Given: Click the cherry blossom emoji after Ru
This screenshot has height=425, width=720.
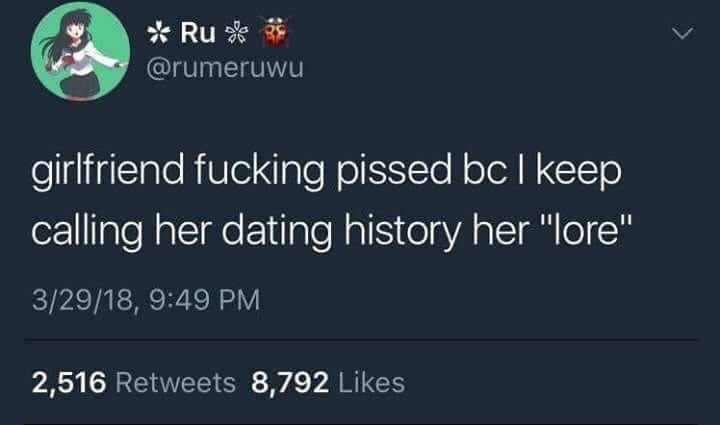Looking at the screenshot, I should pyautogui.click(x=237, y=33).
